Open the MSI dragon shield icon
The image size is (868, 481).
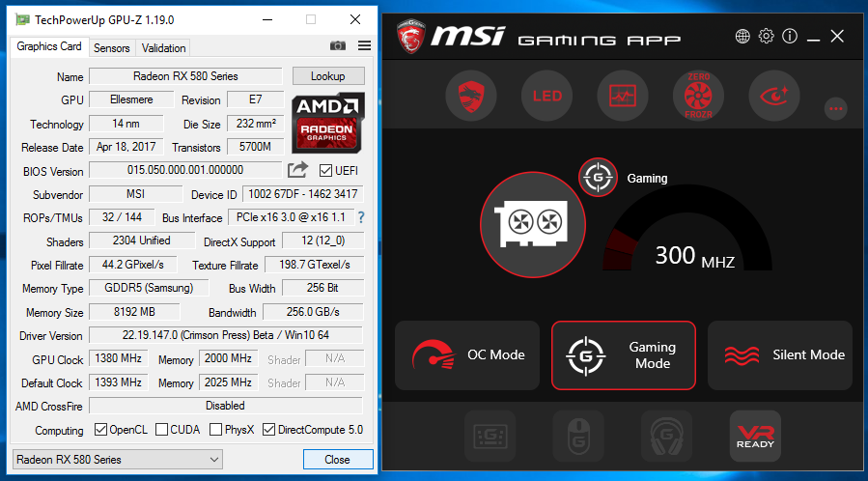click(471, 96)
